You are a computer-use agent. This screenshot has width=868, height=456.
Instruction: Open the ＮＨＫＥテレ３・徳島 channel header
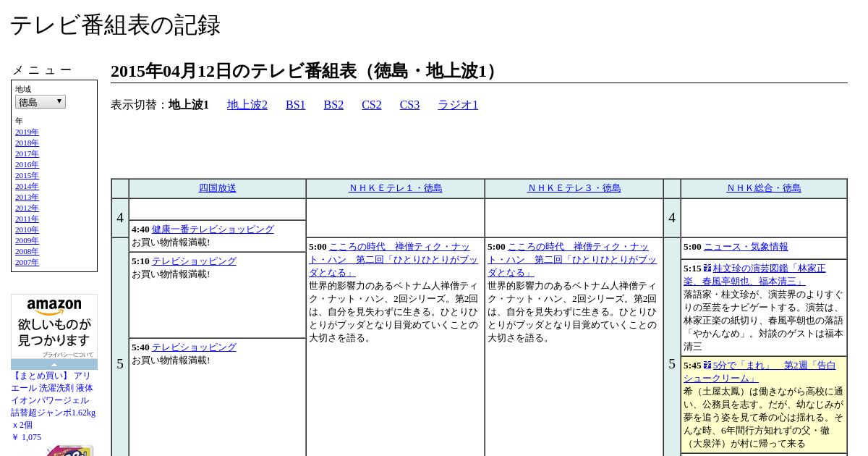point(574,188)
